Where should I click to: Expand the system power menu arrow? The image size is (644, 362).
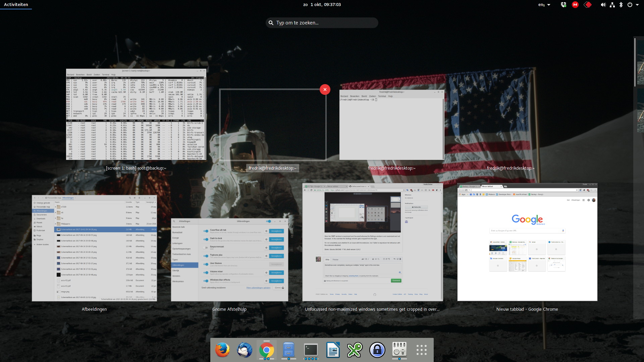click(x=637, y=5)
